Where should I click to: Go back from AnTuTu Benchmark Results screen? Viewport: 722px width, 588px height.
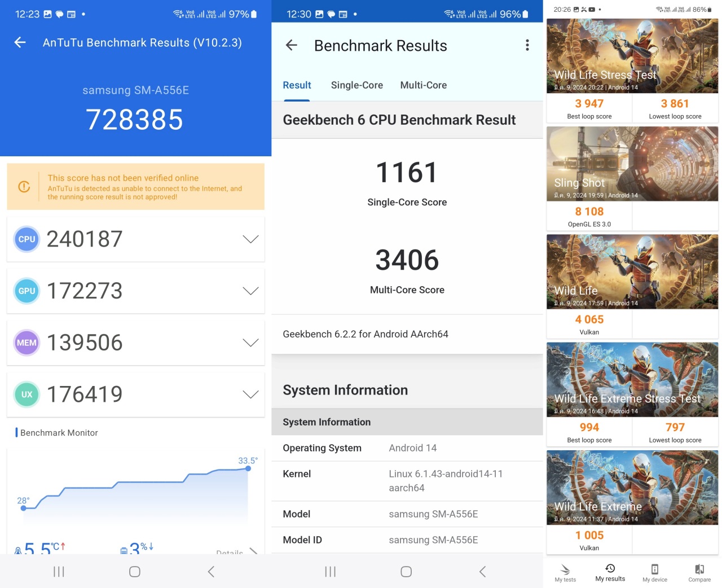(x=20, y=42)
